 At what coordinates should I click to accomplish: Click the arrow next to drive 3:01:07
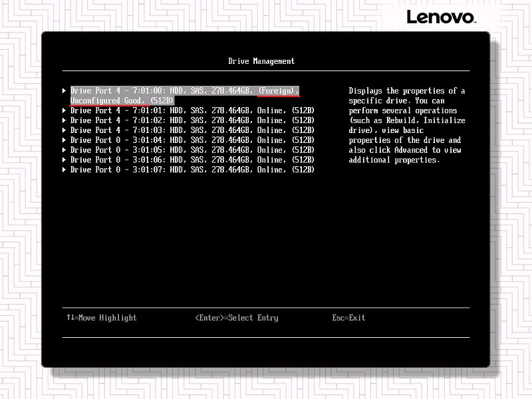[x=65, y=170]
